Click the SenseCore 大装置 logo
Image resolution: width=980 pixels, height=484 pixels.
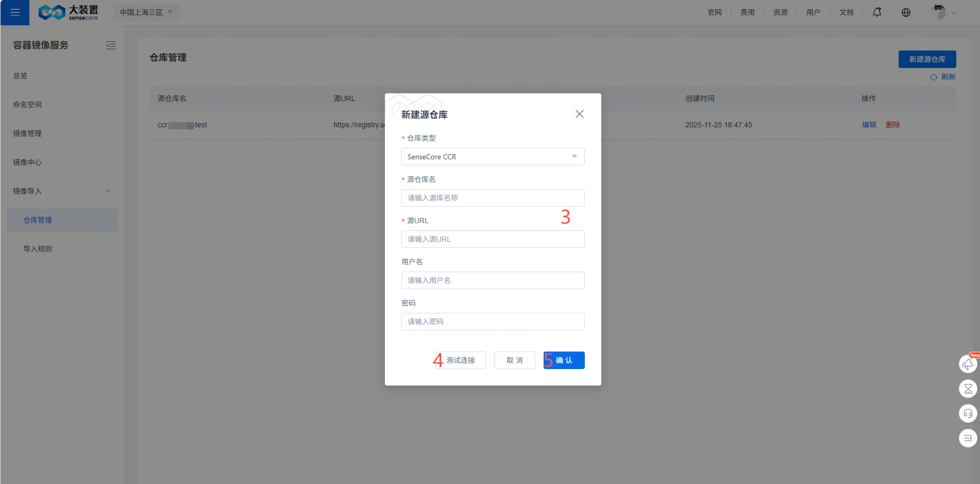pyautogui.click(x=67, y=12)
